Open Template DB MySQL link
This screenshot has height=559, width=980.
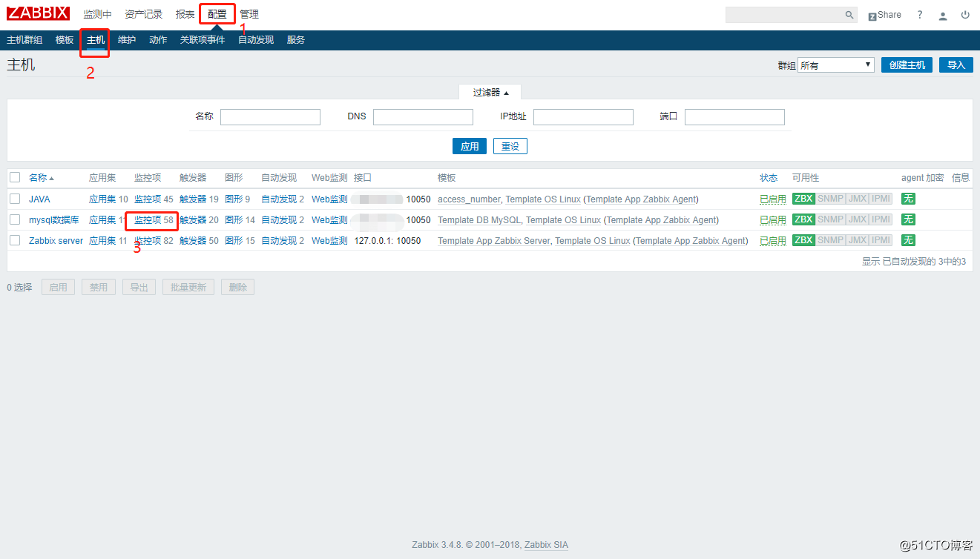(x=479, y=219)
